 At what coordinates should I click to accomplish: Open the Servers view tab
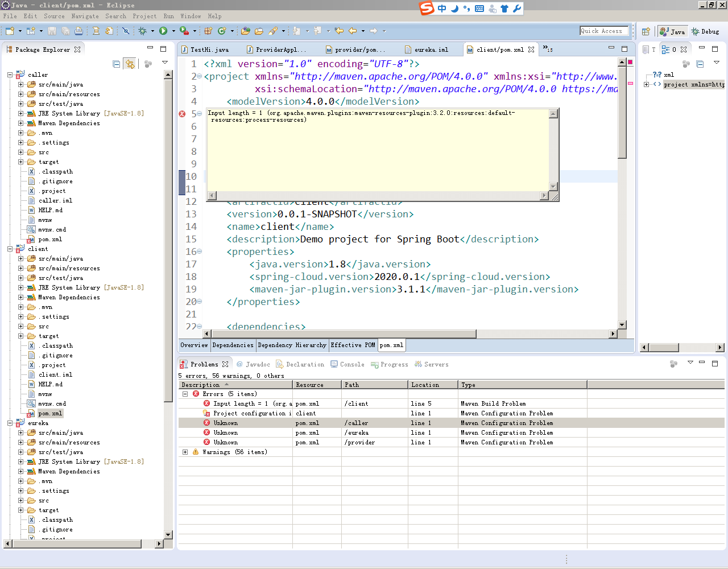pyautogui.click(x=432, y=364)
